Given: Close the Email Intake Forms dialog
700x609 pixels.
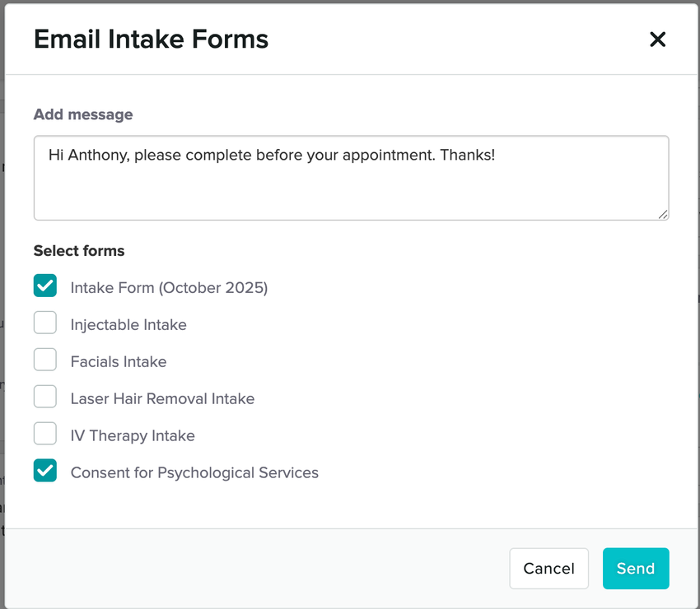Looking at the screenshot, I should [657, 40].
